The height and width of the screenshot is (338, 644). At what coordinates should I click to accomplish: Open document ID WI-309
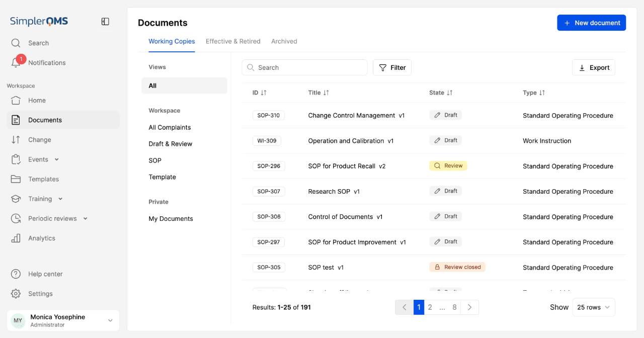267,141
